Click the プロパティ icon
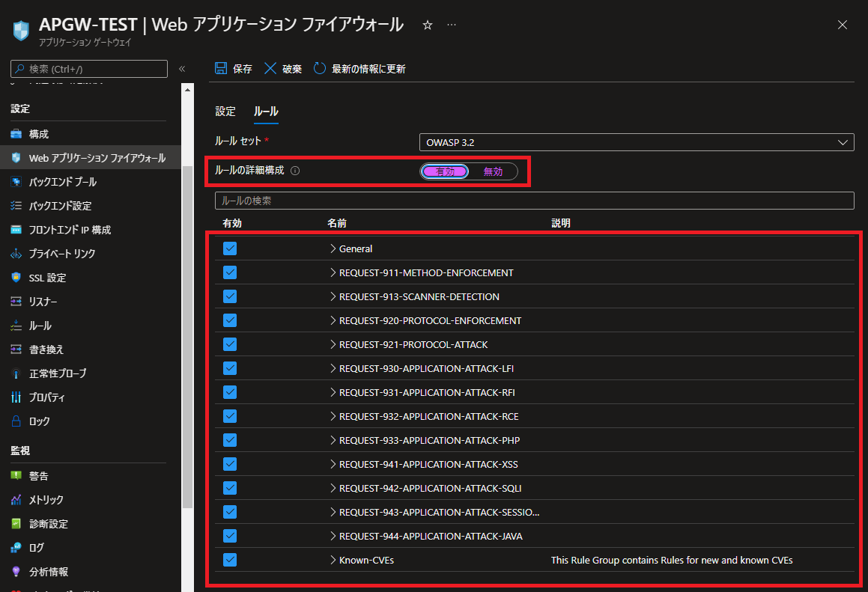This screenshot has height=592, width=868. 16,397
